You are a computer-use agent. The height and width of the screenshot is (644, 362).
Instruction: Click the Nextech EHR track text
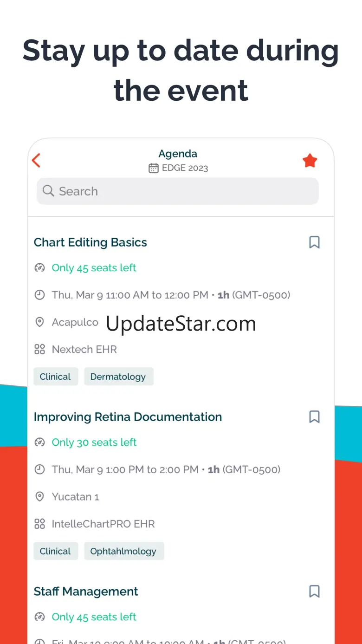pos(84,349)
